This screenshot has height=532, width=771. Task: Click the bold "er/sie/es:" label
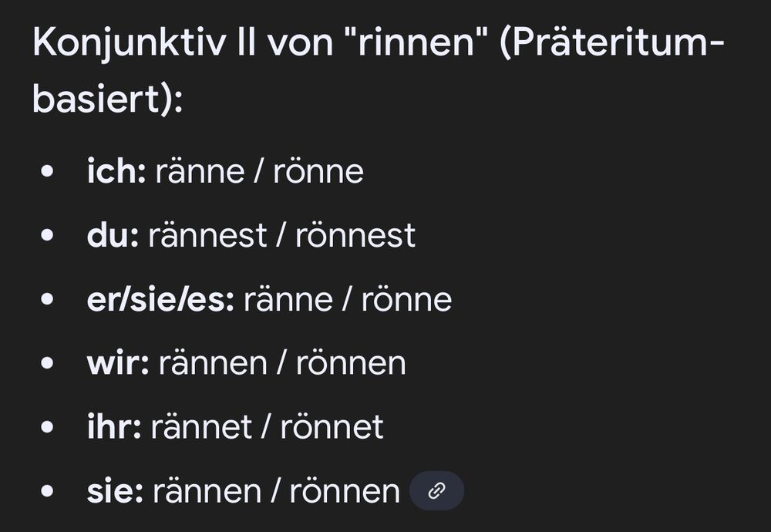pyautogui.click(x=160, y=299)
